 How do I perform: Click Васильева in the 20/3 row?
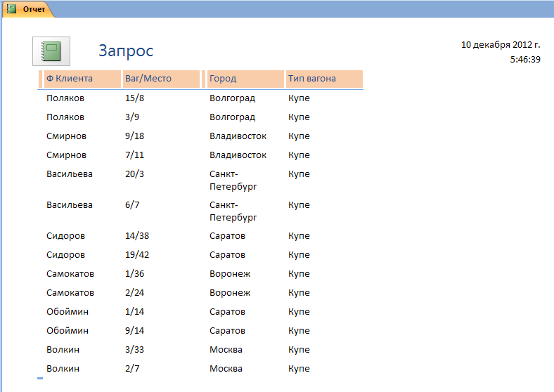[70, 174]
